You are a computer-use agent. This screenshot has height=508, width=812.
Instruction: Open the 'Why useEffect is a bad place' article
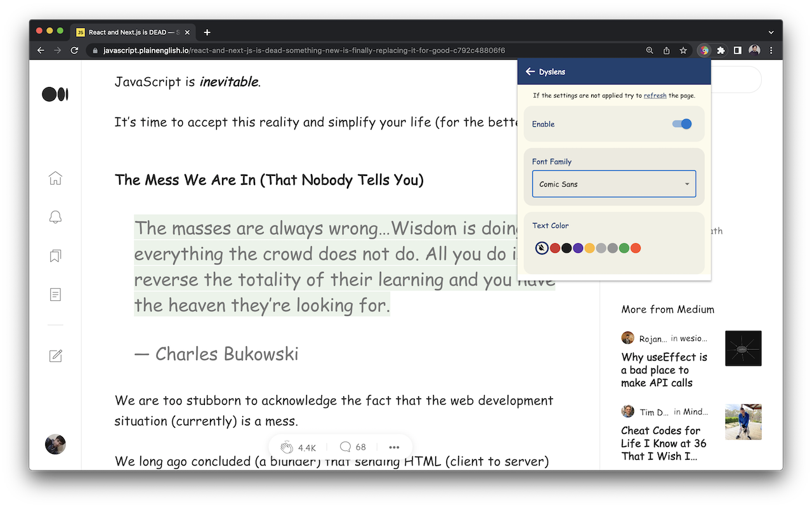tap(664, 370)
